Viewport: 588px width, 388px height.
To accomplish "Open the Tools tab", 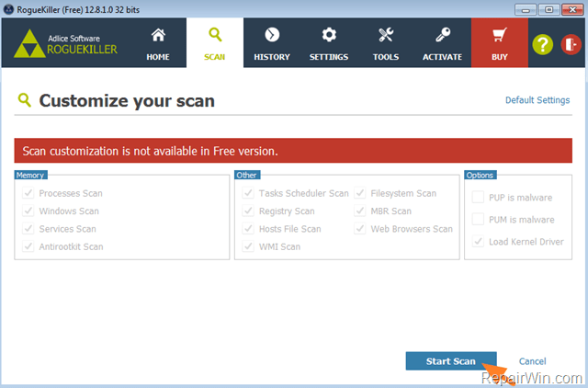I will click(386, 43).
